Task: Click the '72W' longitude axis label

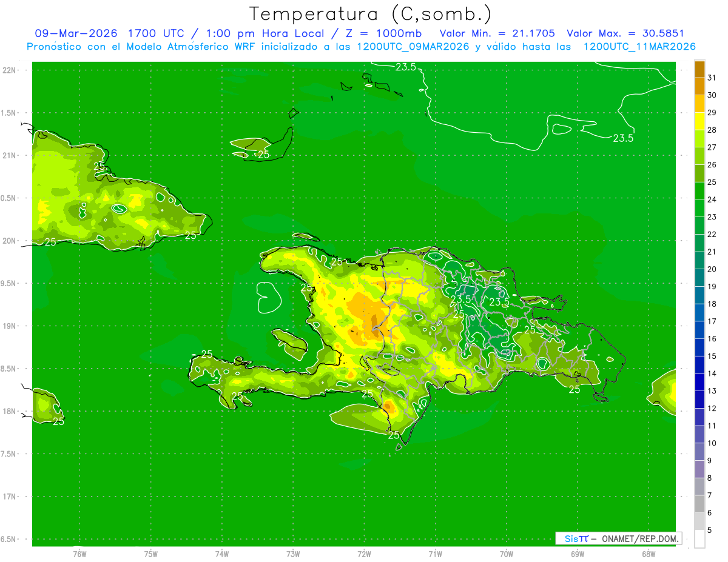Action: (x=365, y=554)
